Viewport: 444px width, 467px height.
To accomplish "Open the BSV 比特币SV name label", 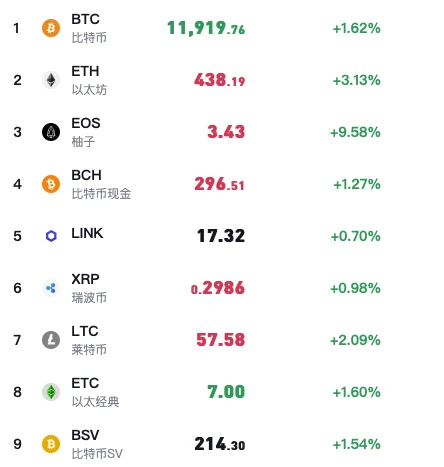I will (97, 444).
